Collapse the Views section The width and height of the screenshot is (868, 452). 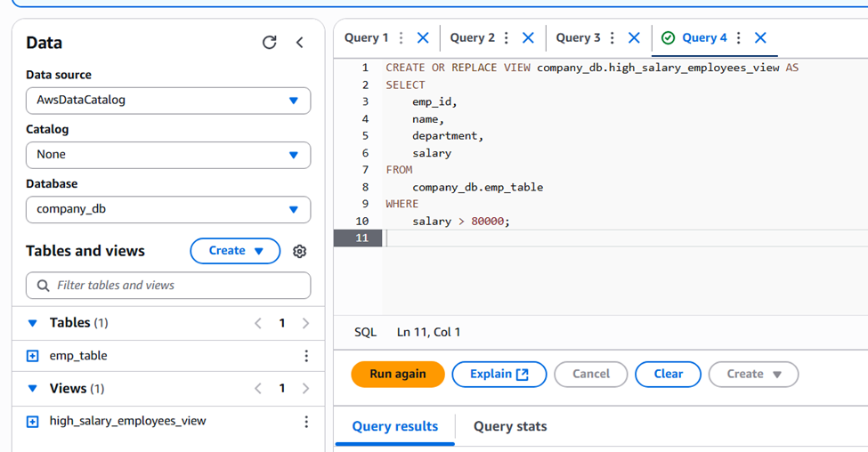(x=33, y=388)
